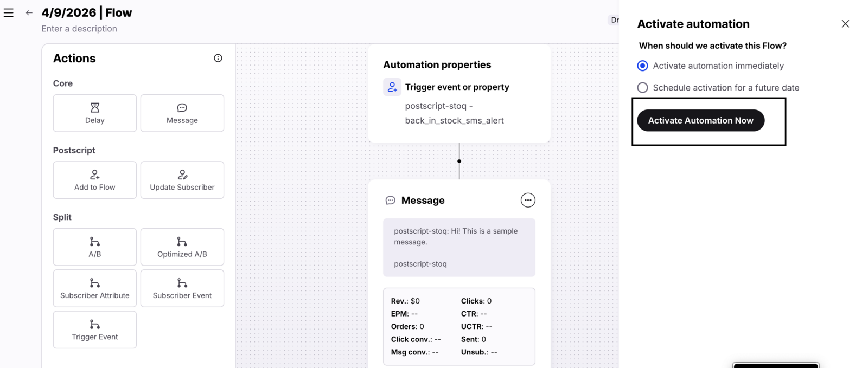This screenshot has height=368, width=868.
Task: Click the EPM: -- metric
Action: click(x=404, y=314)
